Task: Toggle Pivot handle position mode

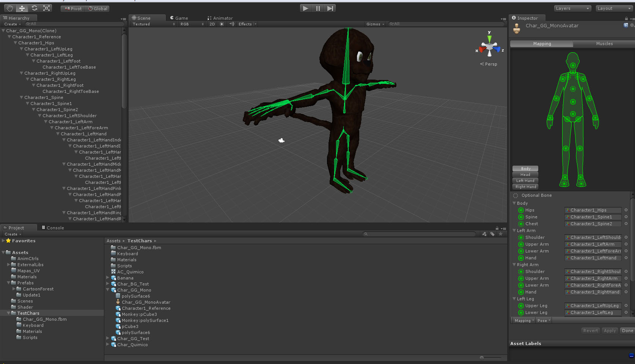Action: click(x=73, y=9)
